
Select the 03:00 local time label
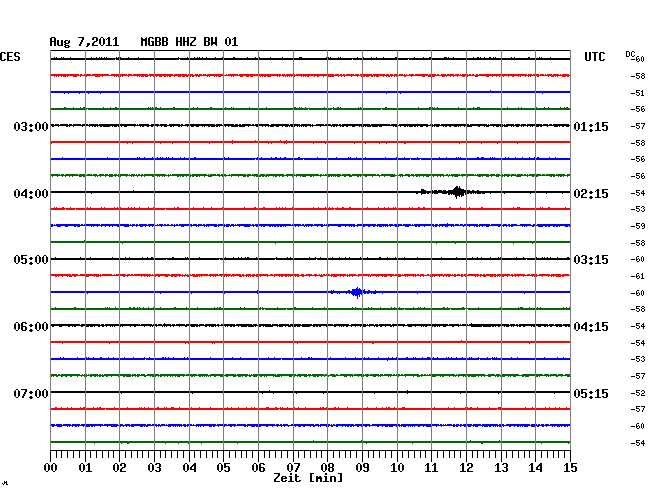[31, 126]
